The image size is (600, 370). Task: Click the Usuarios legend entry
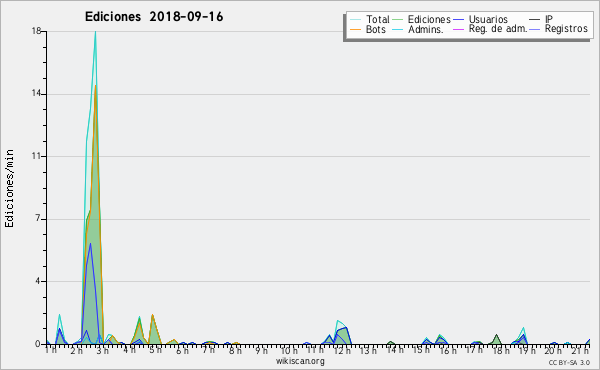point(481,19)
